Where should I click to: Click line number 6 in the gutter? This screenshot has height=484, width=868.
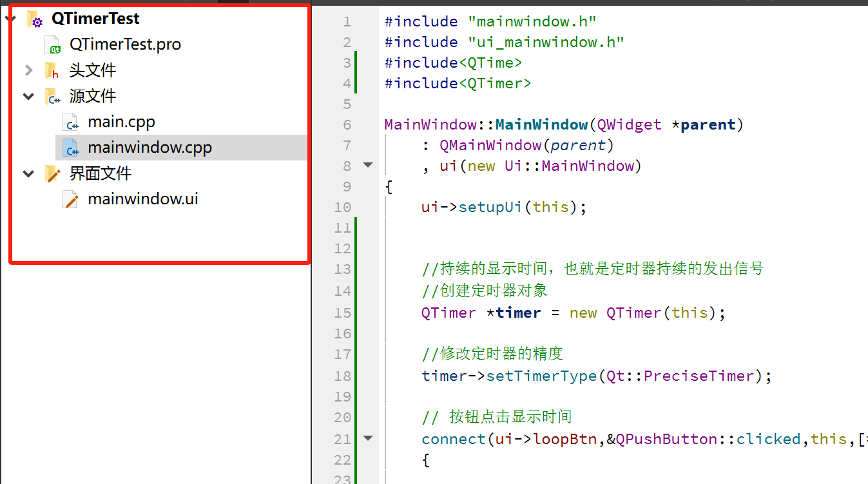[347, 124]
